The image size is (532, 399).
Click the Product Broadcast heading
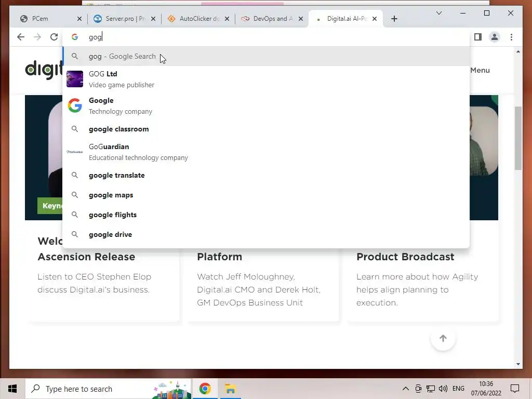coord(405,257)
